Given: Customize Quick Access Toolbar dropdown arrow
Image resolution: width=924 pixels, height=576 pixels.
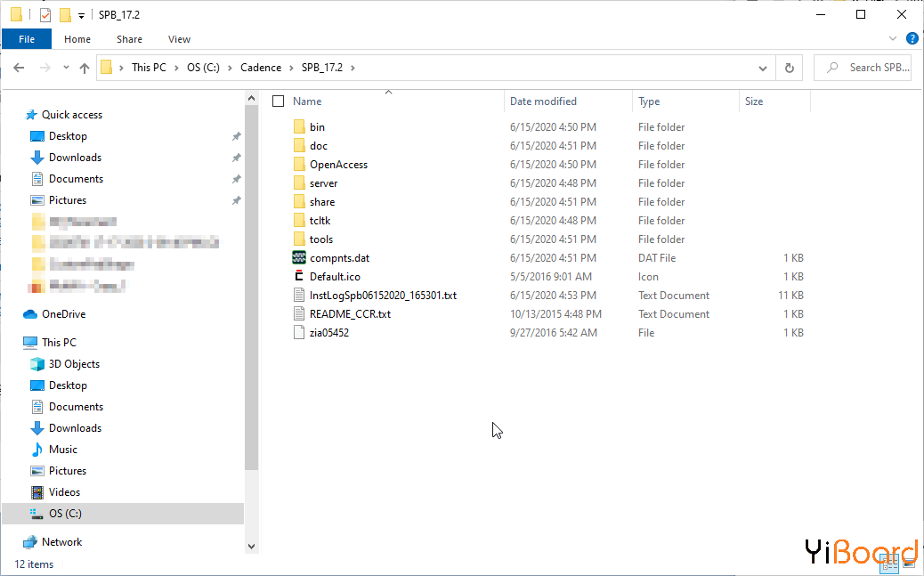Looking at the screenshot, I should pos(81,15).
